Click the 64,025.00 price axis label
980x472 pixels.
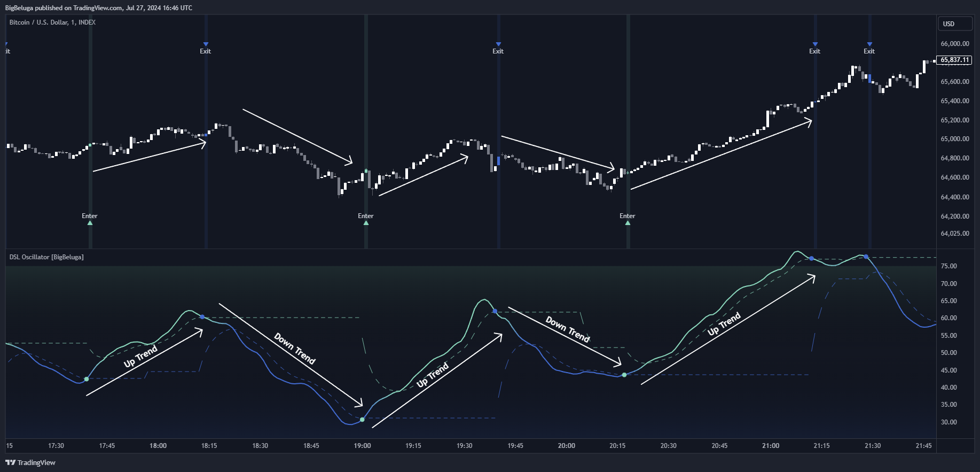click(x=955, y=234)
